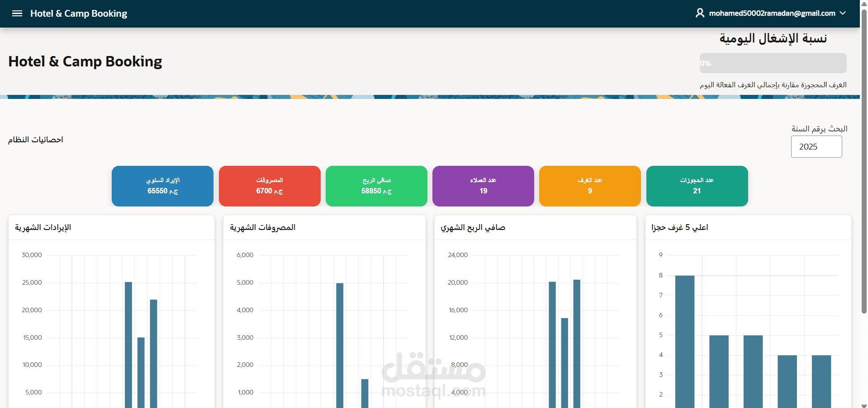Screen dimensions: 868x408
Task: Click the scrollbar down arrow
Action: [864, 405]
